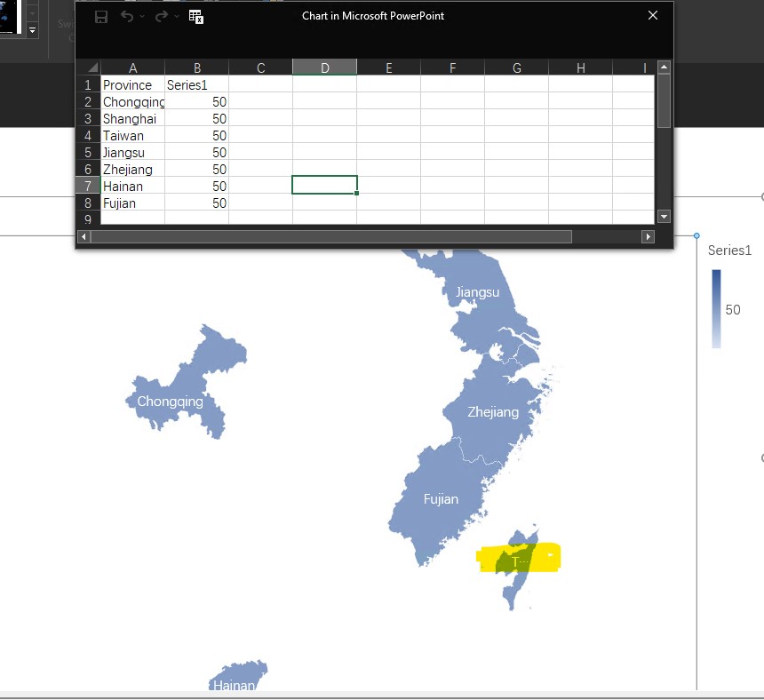Image resolution: width=764 pixels, height=700 pixels.
Task: Select column H header
Action: click(580, 68)
